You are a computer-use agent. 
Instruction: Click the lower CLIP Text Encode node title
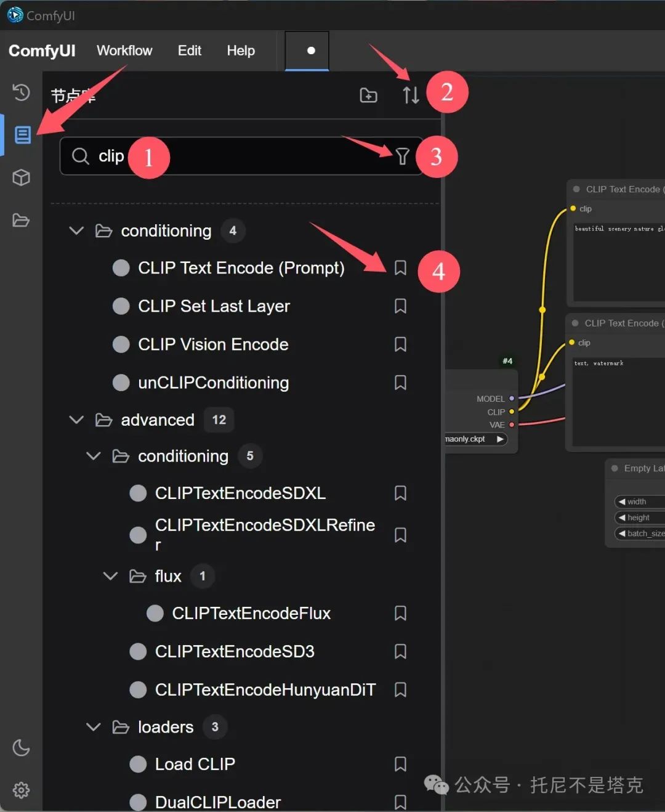click(623, 323)
